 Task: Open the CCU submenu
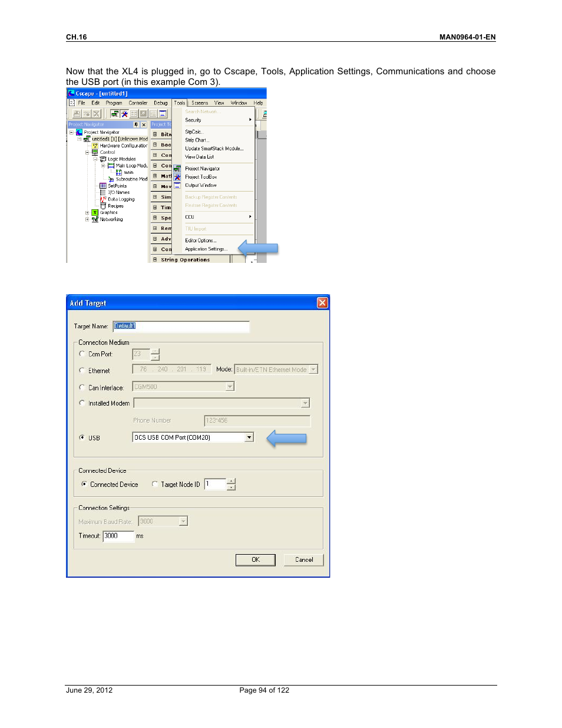click(218, 217)
